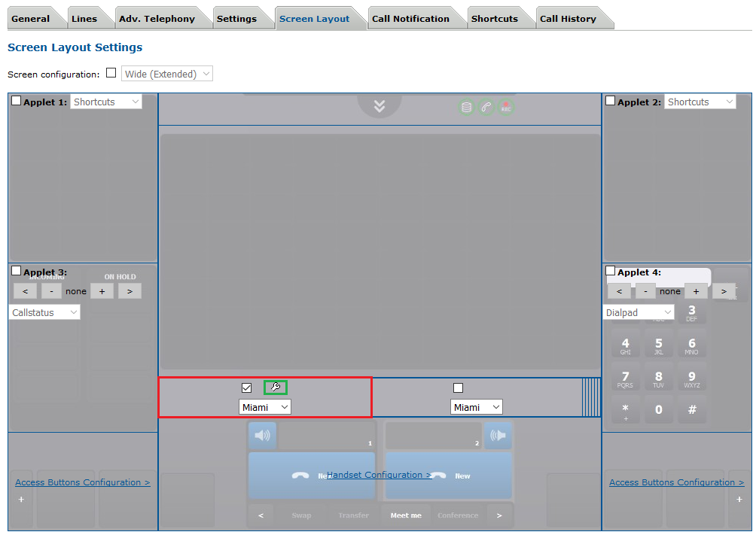
Task: Check the empty box above the right Miami dropdown
Action: [x=458, y=388]
